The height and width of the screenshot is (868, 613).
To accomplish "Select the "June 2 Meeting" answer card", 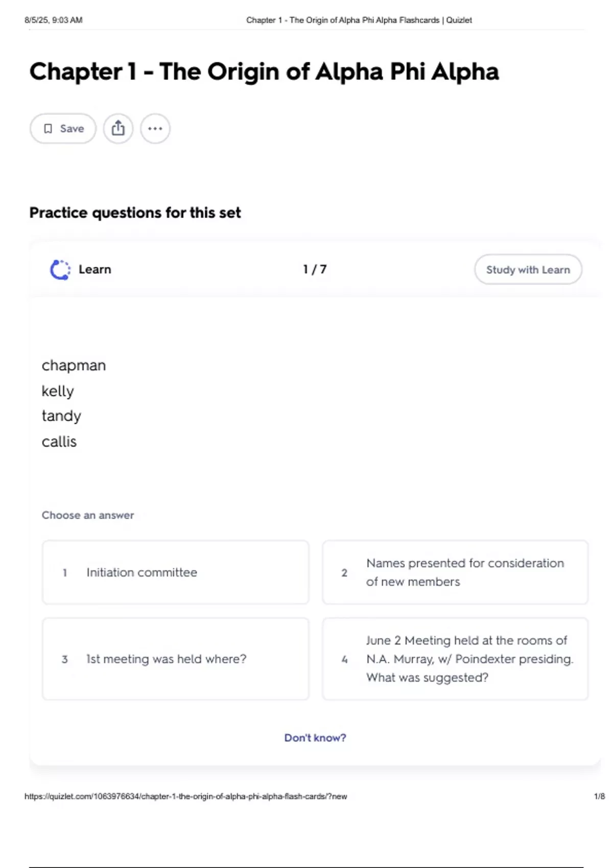I will 455,659.
